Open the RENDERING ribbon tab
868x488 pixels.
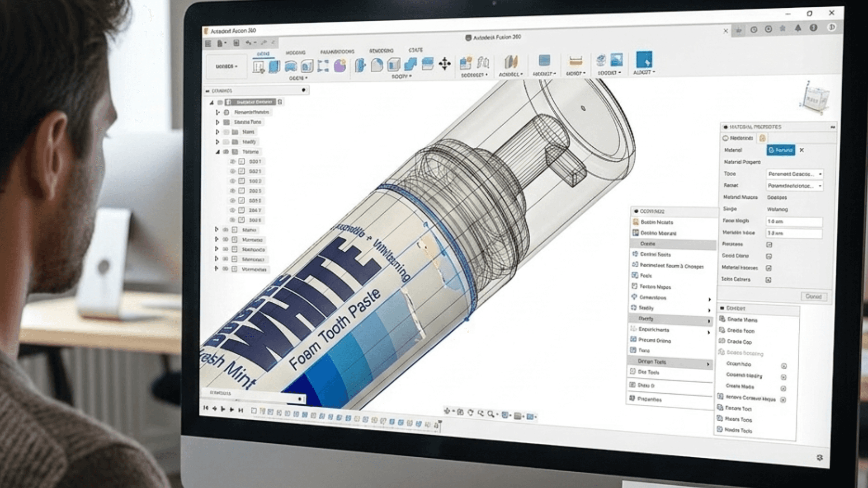pos(381,51)
